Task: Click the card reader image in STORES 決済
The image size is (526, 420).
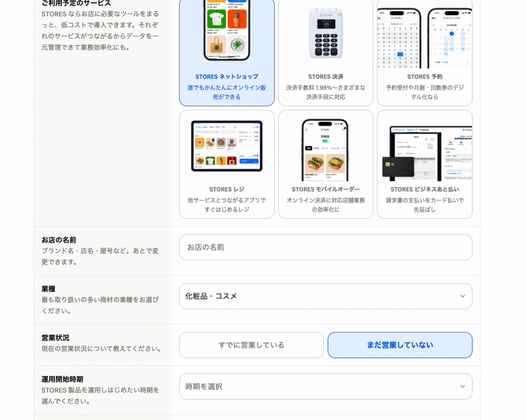Action: [325, 33]
